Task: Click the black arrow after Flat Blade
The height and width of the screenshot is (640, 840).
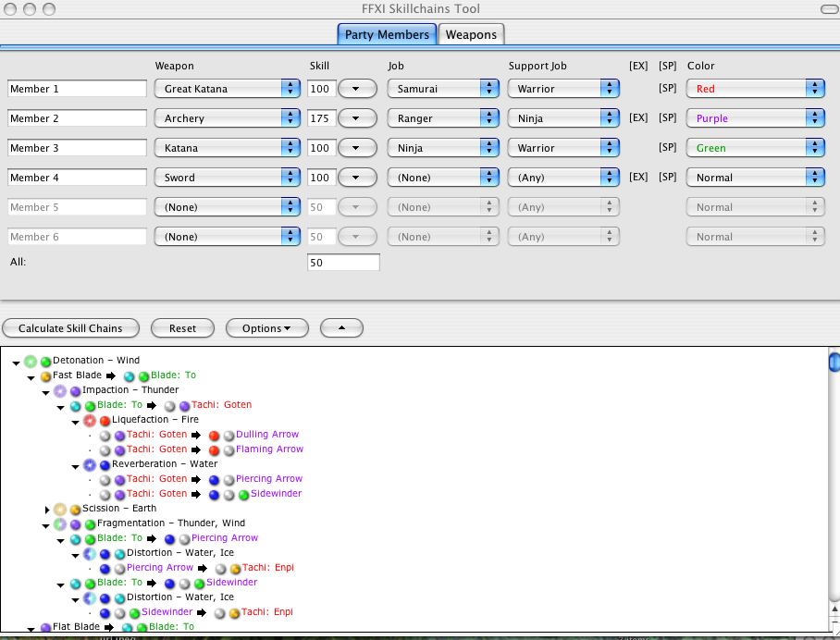Action: point(109,627)
